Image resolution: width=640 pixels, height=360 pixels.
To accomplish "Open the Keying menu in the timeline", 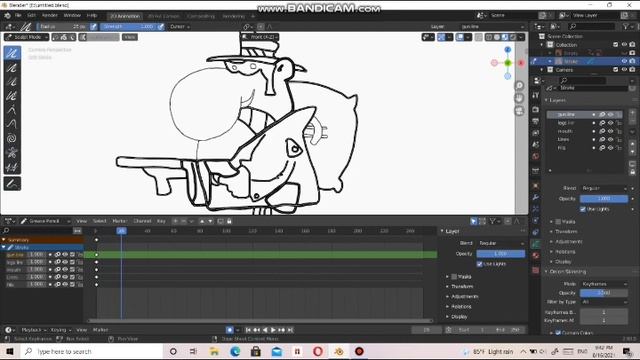I will click(x=60, y=330).
